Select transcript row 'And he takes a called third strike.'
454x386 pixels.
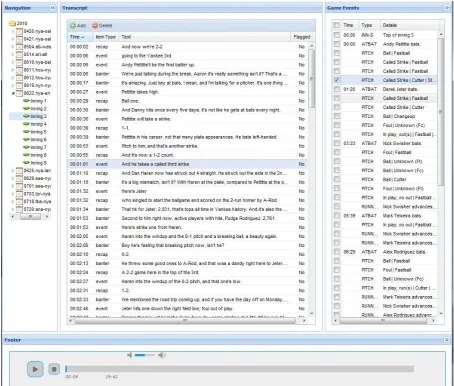tap(187, 164)
